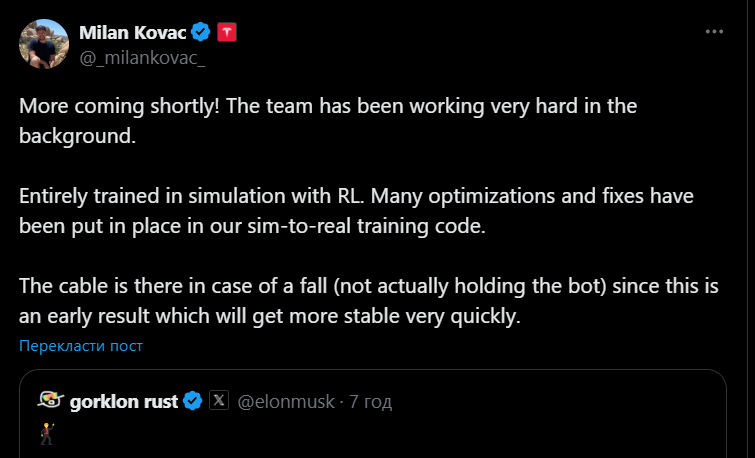Click the blue verified badge beside Milan Kovac
Image resolution: width=755 pixels, height=458 pixels.
tap(200, 32)
